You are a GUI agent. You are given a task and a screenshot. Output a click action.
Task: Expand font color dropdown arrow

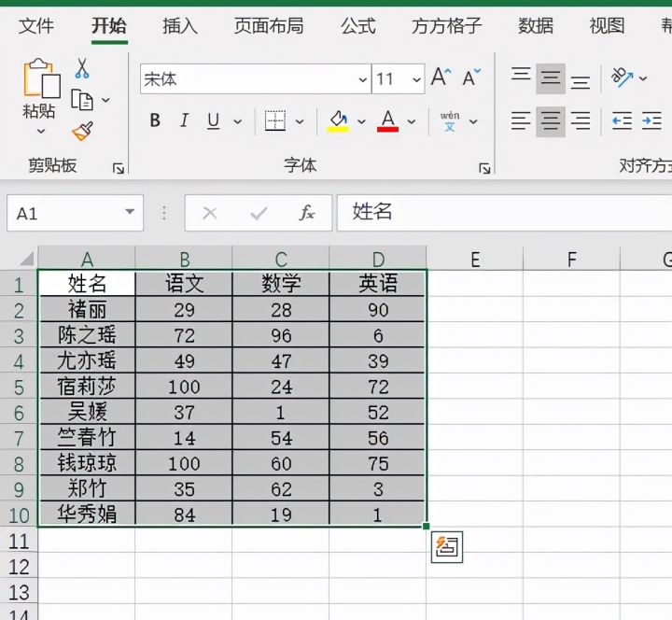tap(412, 121)
